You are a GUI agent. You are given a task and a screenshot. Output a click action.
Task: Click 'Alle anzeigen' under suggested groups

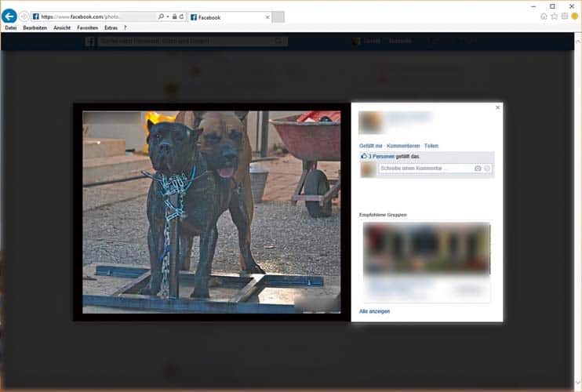(x=374, y=311)
